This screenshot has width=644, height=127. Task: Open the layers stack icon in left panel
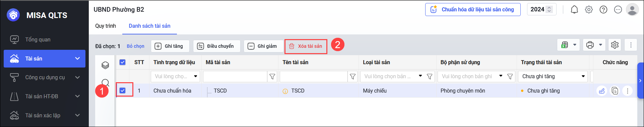[105, 65]
